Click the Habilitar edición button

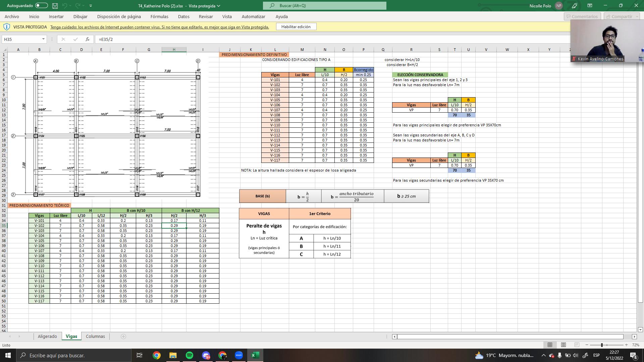(x=296, y=27)
